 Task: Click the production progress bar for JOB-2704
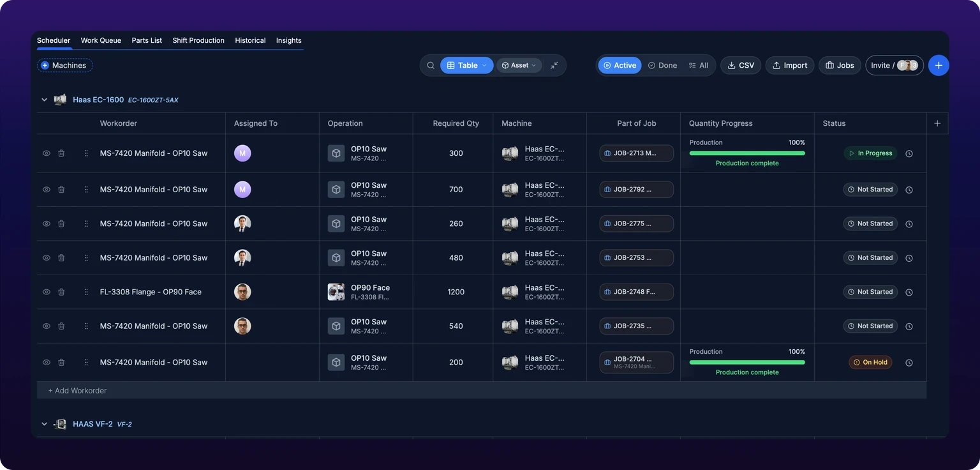click(x=747, y=362)
